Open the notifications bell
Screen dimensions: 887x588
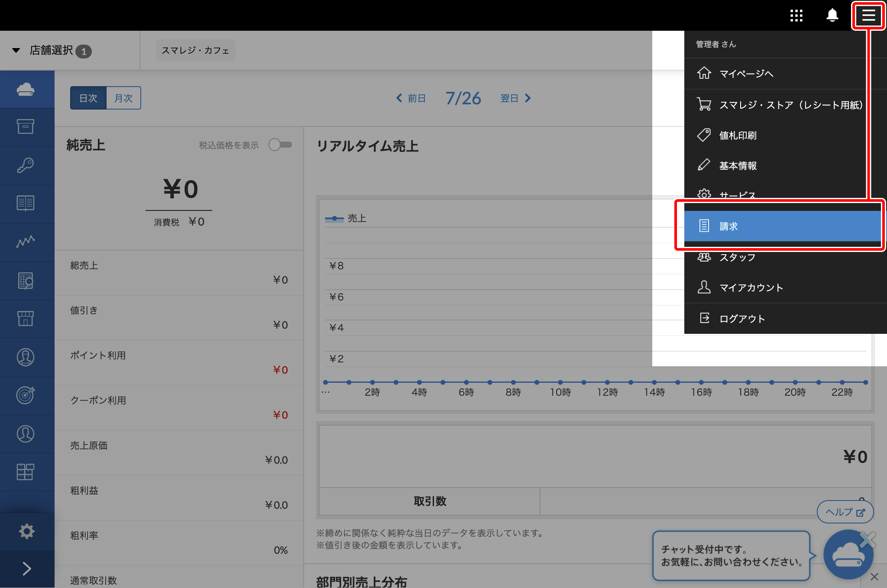(832, 16)
